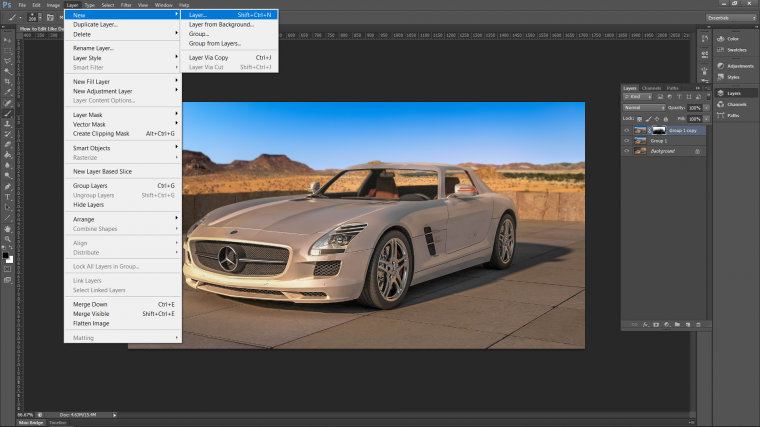The image size is (760, 427).
Task: Select the Pen tool
Action: coord(7,187)
